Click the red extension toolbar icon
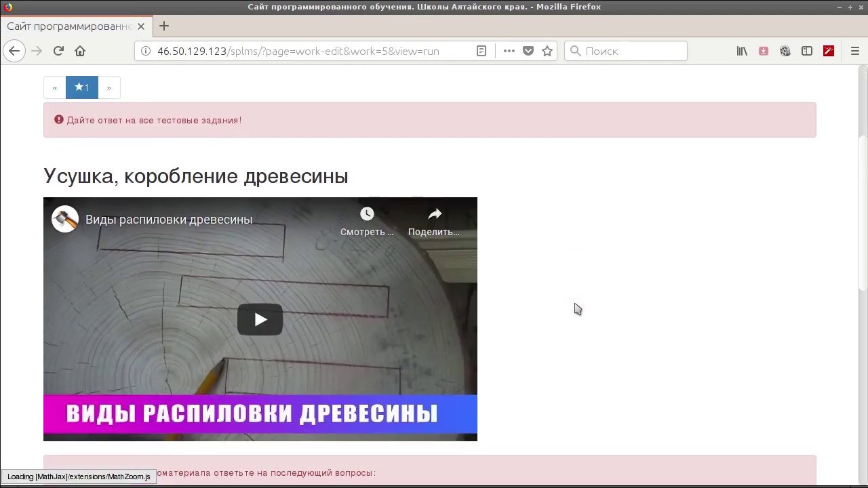This screenshot has height=488, width=868. [x=829, y=51]
